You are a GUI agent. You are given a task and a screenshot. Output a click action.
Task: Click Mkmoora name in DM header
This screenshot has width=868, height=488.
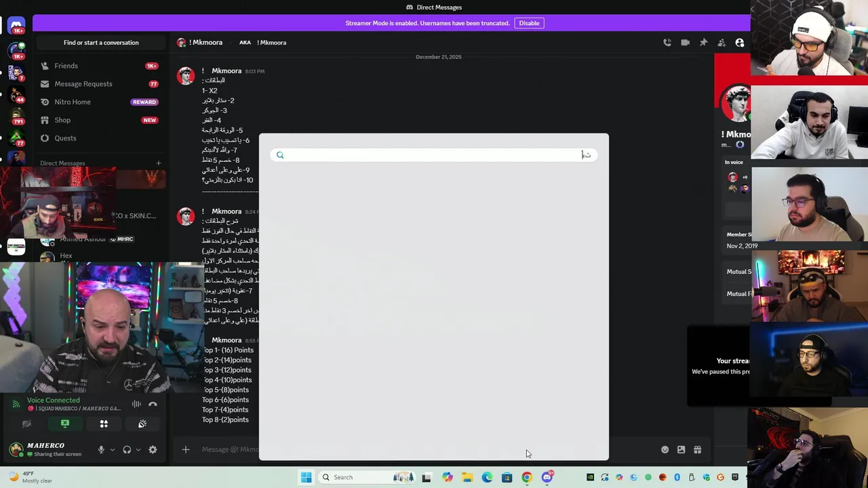(205, 43)
